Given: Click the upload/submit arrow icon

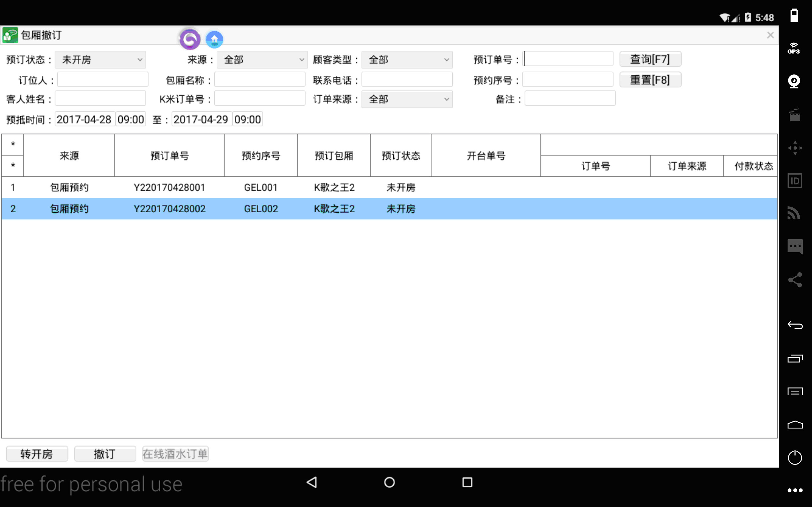Looking at the screenshot, I should (x=214, y=39).
